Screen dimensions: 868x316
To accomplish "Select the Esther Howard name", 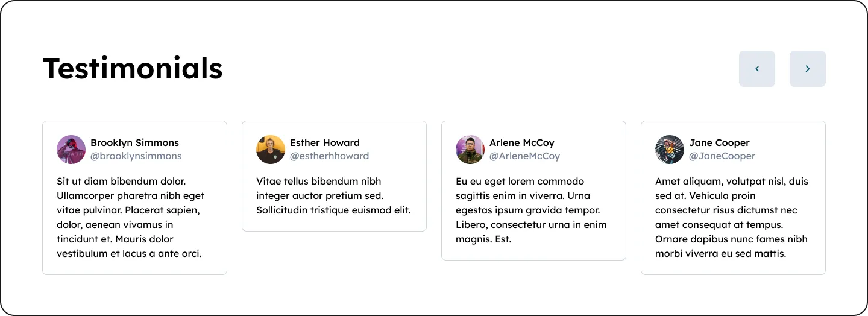I will click(324, 143).
